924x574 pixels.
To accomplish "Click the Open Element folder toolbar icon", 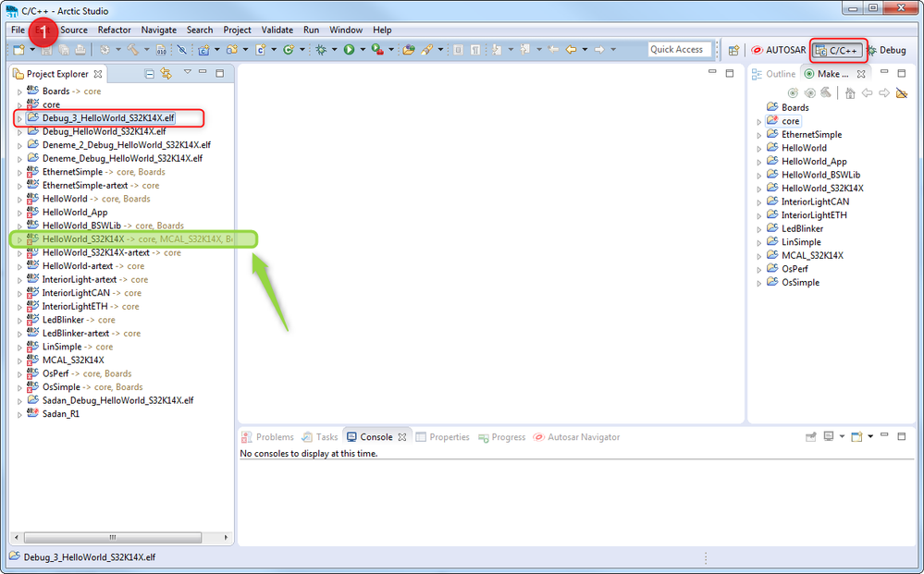I will coord(409,50).
